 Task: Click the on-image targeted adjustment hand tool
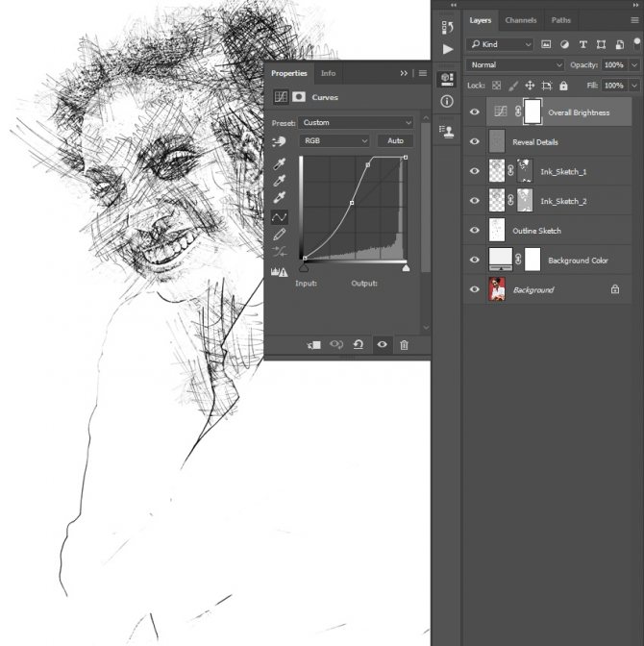(280, 141)
